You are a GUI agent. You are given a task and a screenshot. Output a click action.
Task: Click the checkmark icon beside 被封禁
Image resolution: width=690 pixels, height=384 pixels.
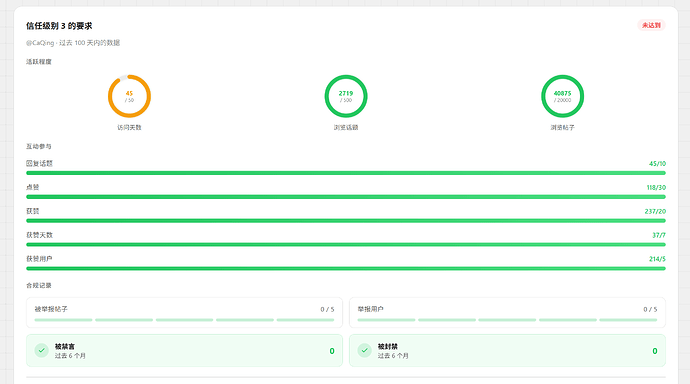(x=364, y=351)
